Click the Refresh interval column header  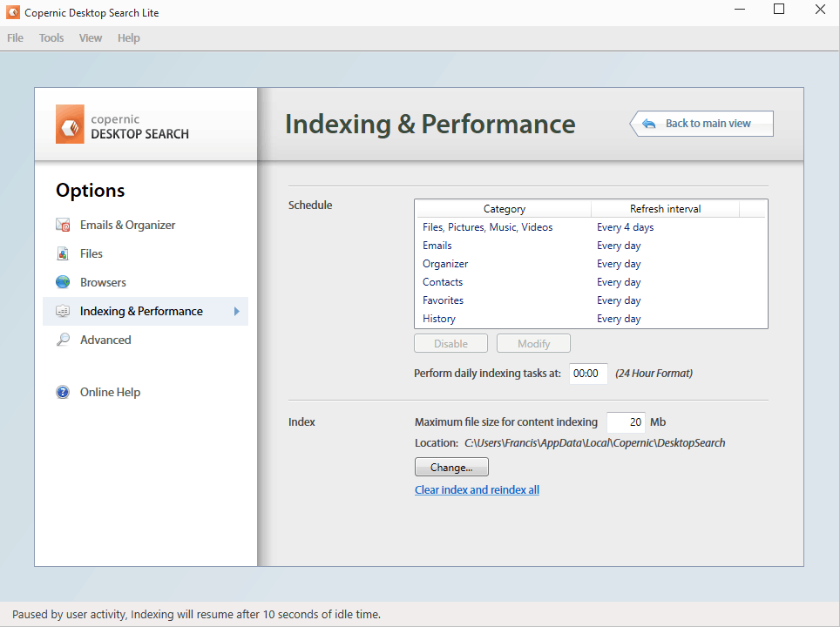pos(665,209)
